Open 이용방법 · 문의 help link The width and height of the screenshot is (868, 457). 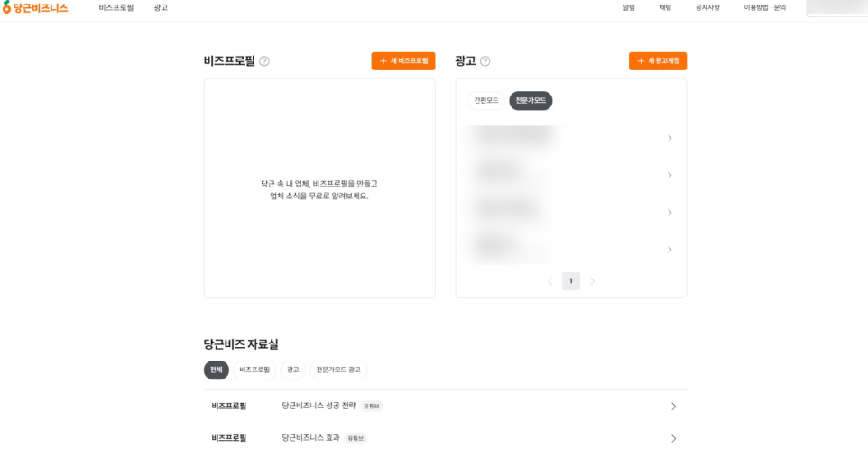pos(764,8)
